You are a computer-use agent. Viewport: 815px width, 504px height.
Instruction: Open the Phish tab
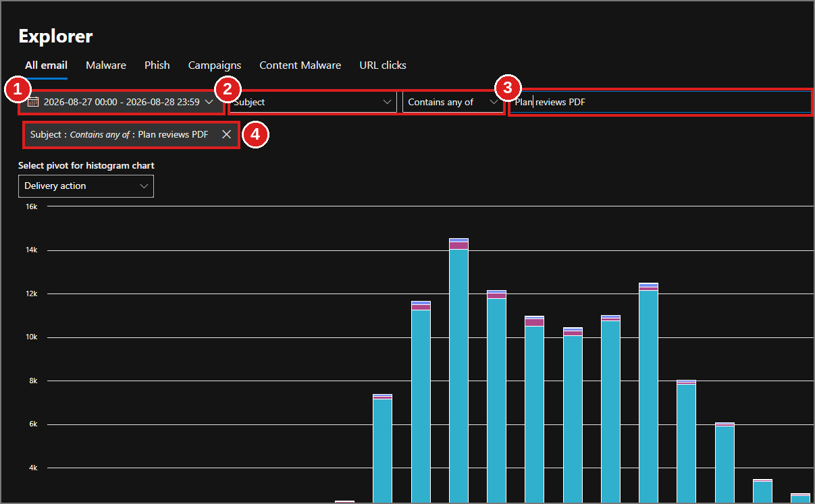[157, 65]
